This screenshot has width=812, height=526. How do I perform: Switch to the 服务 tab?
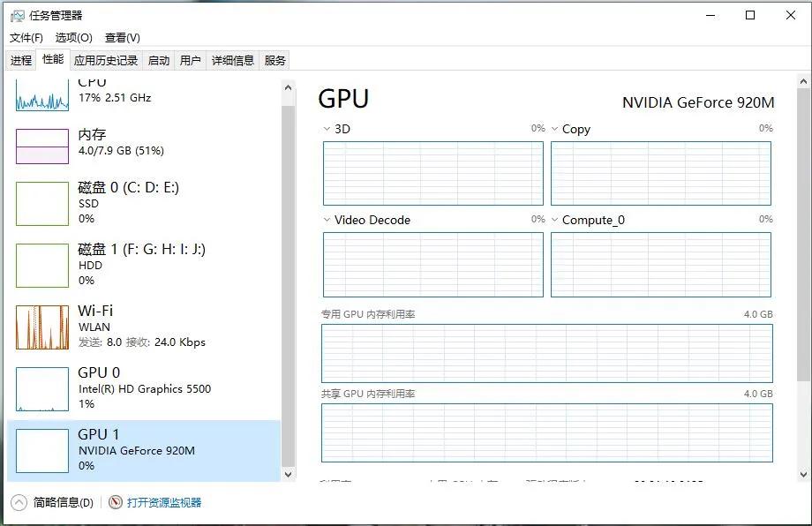pos(274,60)
